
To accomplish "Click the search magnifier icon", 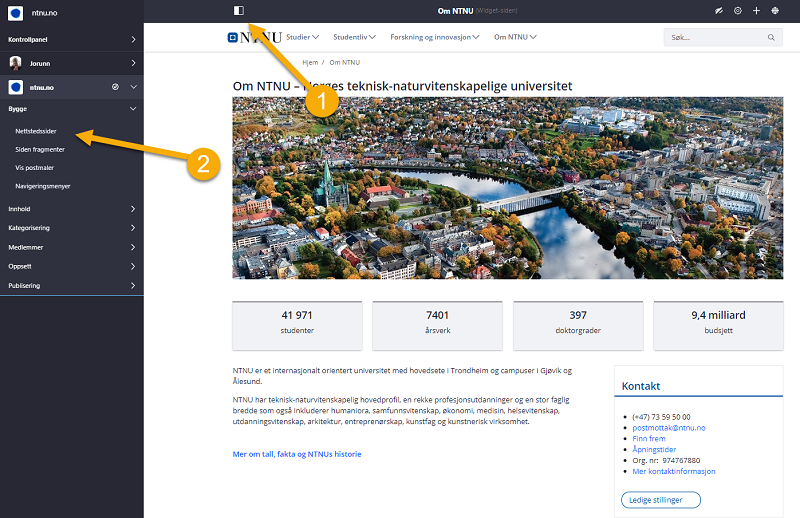I will [x=771, y=37].
